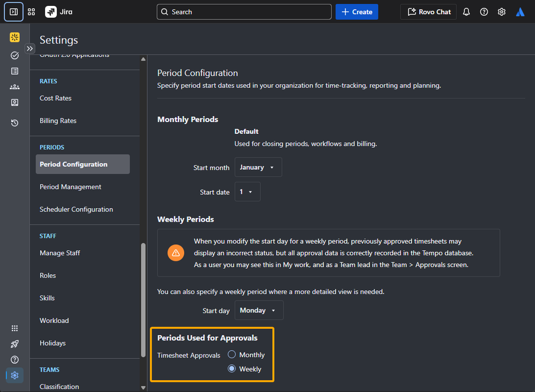Click the rocket icon in sidebar
Screen dimensions: 535x392
(14, 344)
